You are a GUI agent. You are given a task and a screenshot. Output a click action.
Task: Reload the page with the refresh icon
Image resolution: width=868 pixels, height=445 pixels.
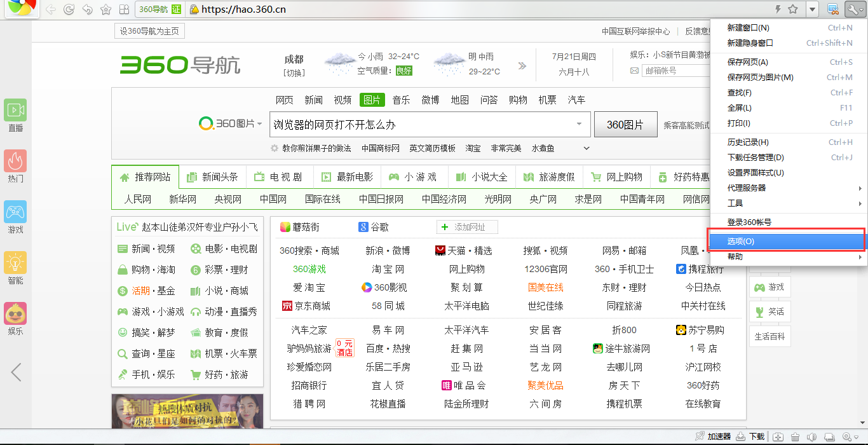click(69, 10)
